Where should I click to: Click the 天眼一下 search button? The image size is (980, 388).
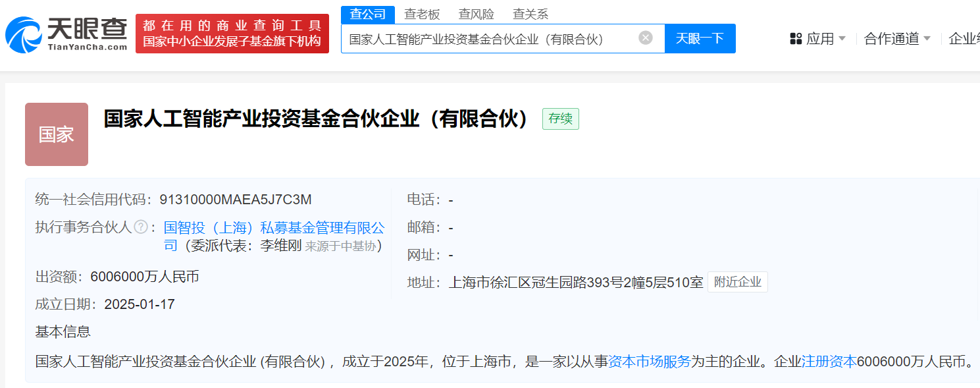tap(700, 38)
